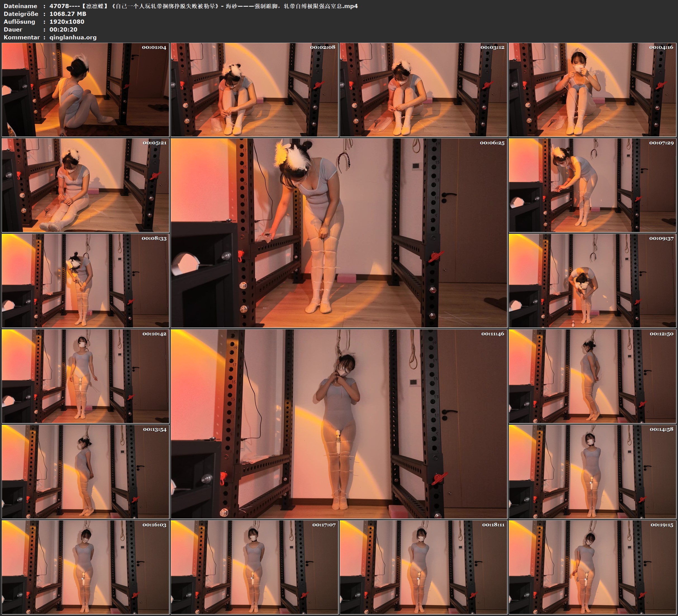Open the 00:07:29 thumbnail
This screenshot has height=616, width=678.
tap(592, 185)
